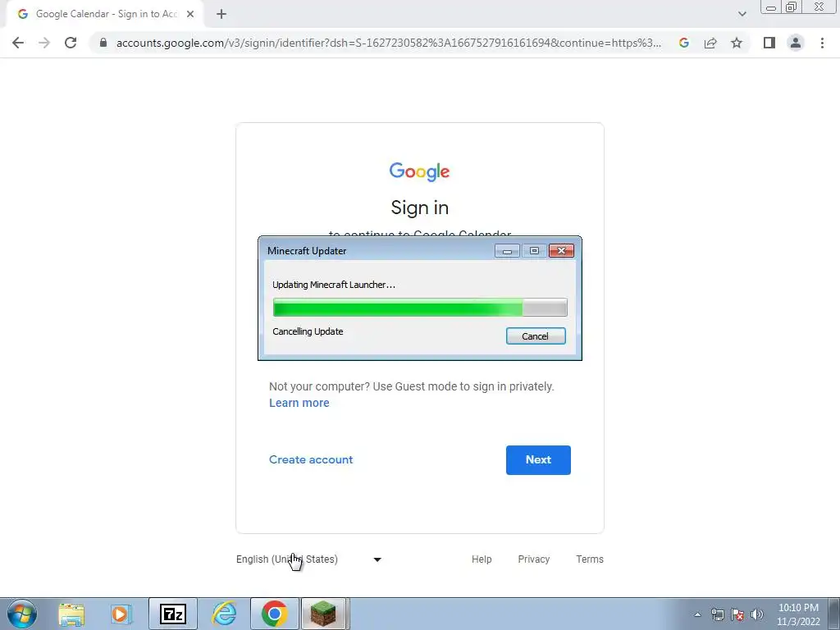Open 7-Zip from the taskbar

click(x=173, y=614)
